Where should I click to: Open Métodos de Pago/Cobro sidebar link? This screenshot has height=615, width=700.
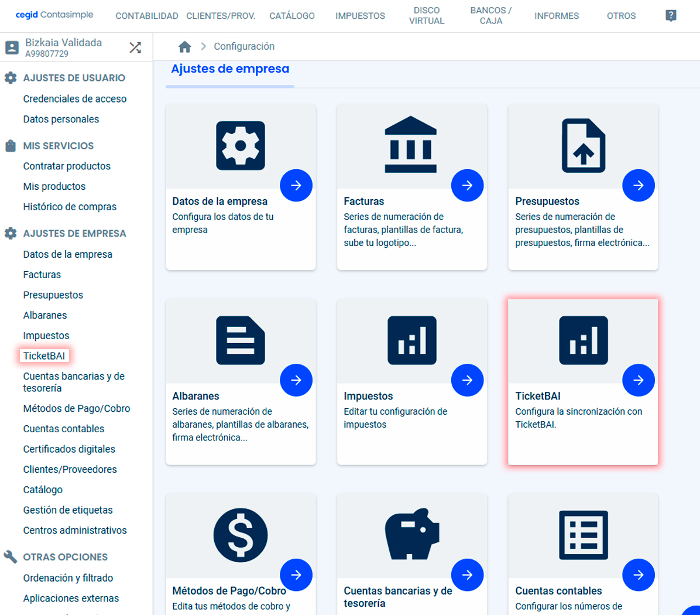[x=77, y=409]
